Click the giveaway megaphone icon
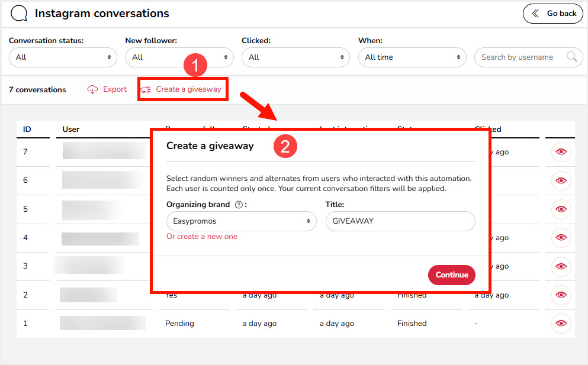Viewport: 588px width, 365px height. [145, 90]
